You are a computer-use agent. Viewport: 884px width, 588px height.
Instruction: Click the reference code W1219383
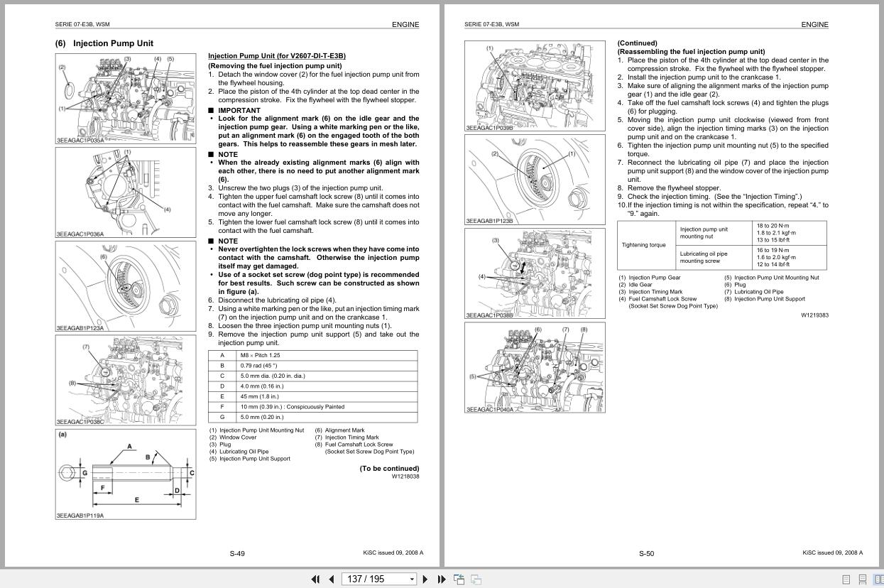point(814,315)
